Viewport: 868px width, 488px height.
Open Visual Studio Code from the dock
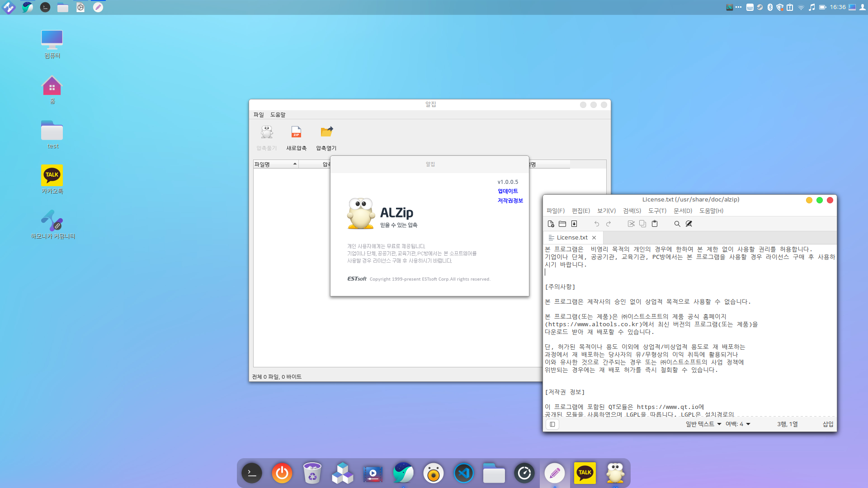coord(464,473)
